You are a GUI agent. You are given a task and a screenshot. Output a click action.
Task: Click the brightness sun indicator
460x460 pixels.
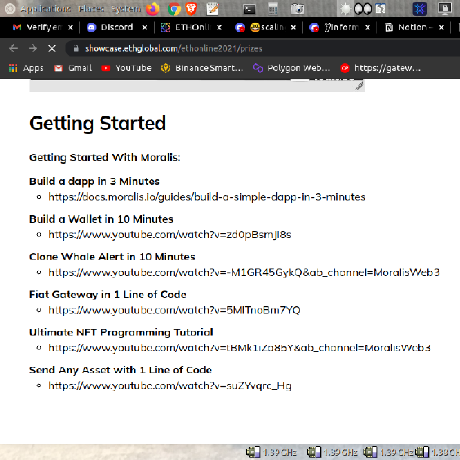click(345, 9)
